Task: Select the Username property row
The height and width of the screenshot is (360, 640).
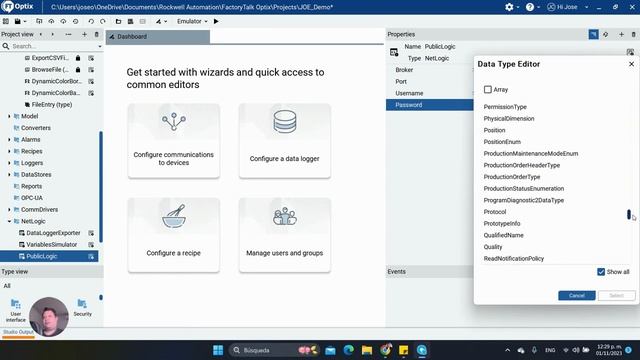Action: tap(429, 93)
